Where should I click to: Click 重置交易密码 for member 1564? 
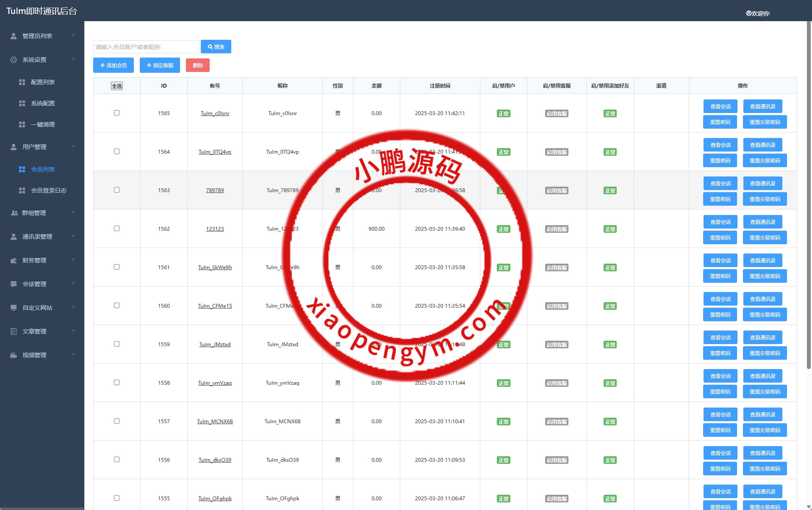click(x=765, y=161)
